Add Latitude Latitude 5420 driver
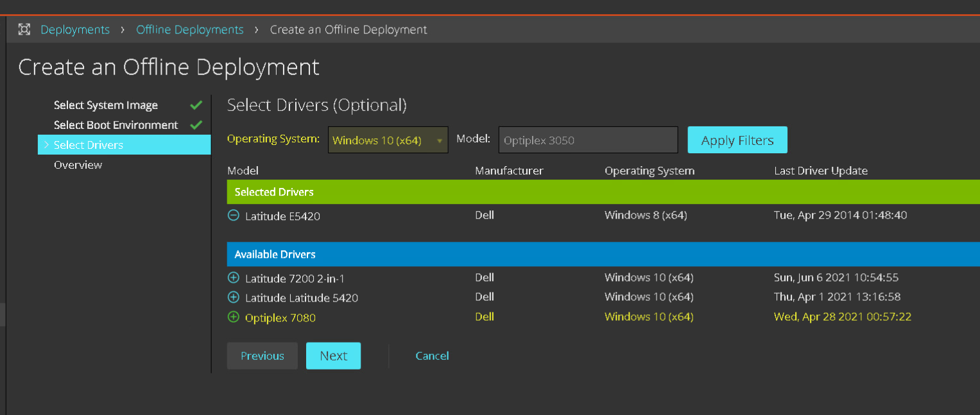The width and height of the screenshot is (980, 415). click(233, 297)
